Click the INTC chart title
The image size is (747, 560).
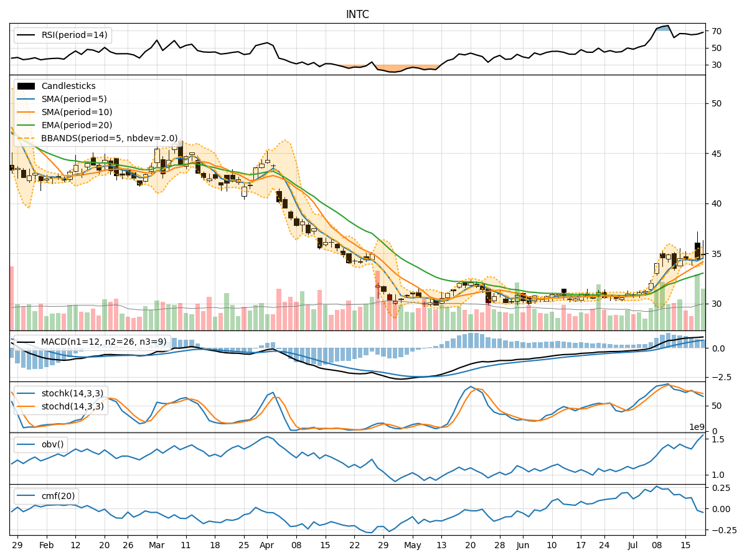click(x=357, y=14)
